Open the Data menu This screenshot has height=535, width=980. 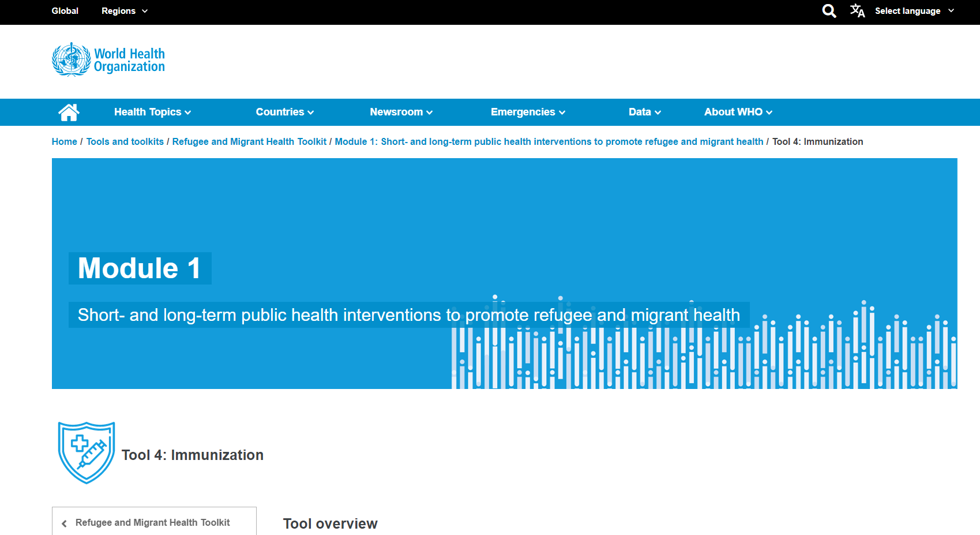pos(644,112)
